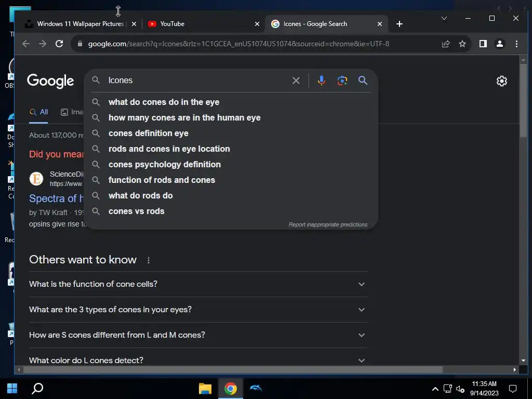Select suggestion 'rods and cones in eye location'
This screenshot has width=532, height=399.
tap(231, 149)
